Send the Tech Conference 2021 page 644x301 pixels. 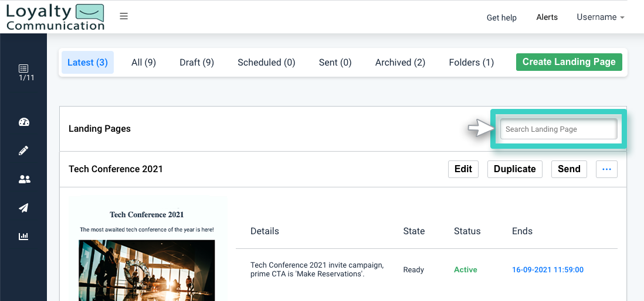coord(569,169)
